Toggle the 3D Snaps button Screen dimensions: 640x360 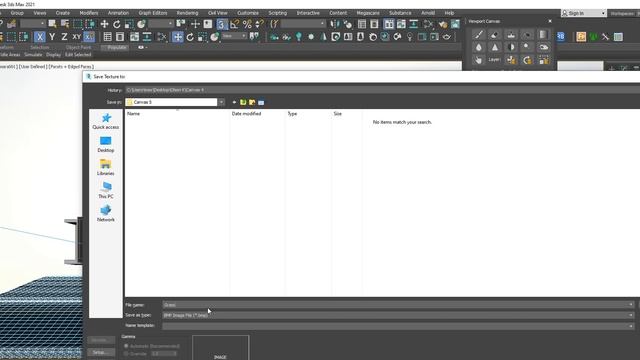(222, 24)
